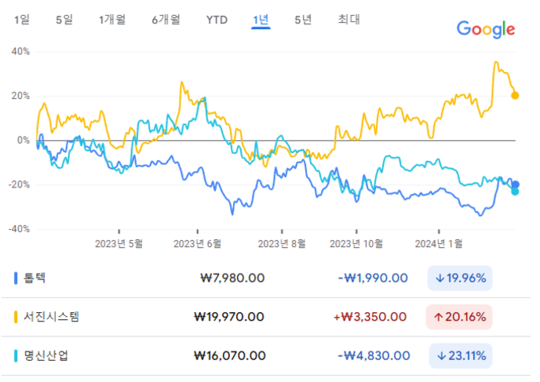Viewport: 540px width, 382px height.
Task: Click the active 1년 tab
Action: pos(261,20)
